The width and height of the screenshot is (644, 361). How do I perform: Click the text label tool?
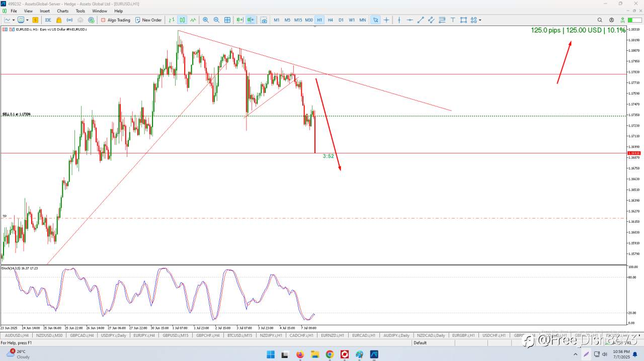click(x=453, y=20)
